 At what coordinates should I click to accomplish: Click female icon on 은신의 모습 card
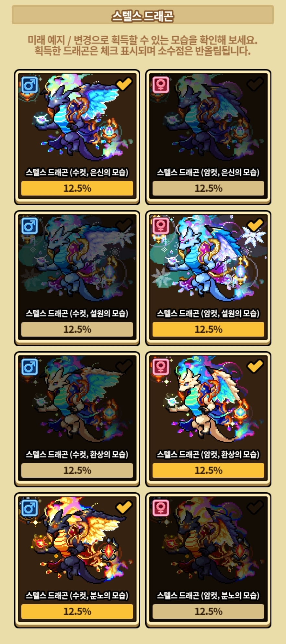click(161, 85)
